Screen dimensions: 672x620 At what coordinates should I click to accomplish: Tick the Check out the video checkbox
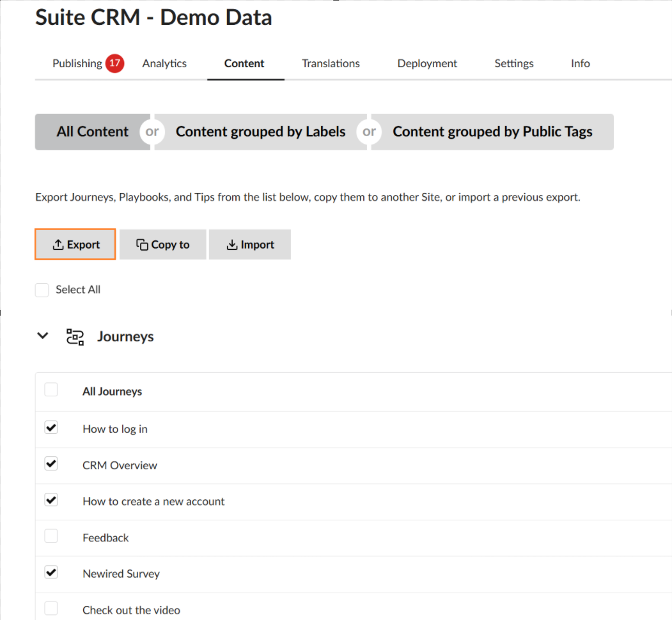coord(51,608)
